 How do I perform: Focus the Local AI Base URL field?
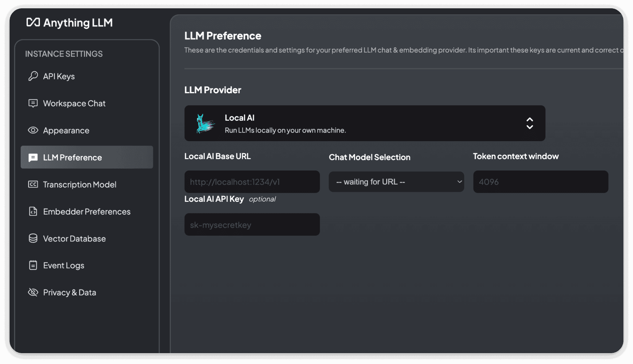pos(252,182)
